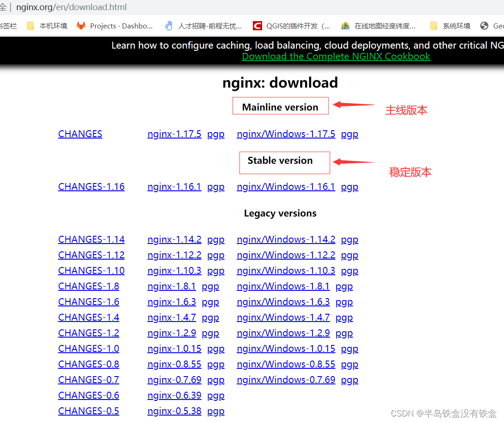Download nginx/Windows-1.12.2

tap(286, 255)
